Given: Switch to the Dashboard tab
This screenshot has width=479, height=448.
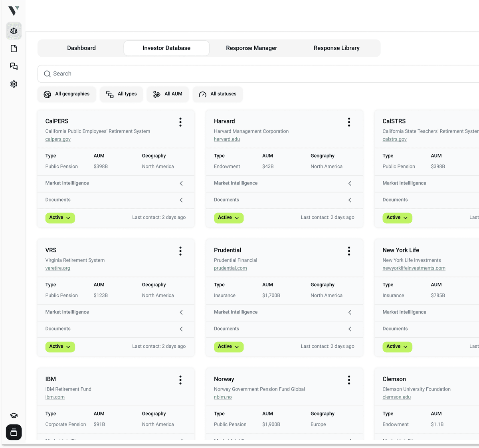Looking at the screenshot, I should pyautogui.click(x=81, y=48).
